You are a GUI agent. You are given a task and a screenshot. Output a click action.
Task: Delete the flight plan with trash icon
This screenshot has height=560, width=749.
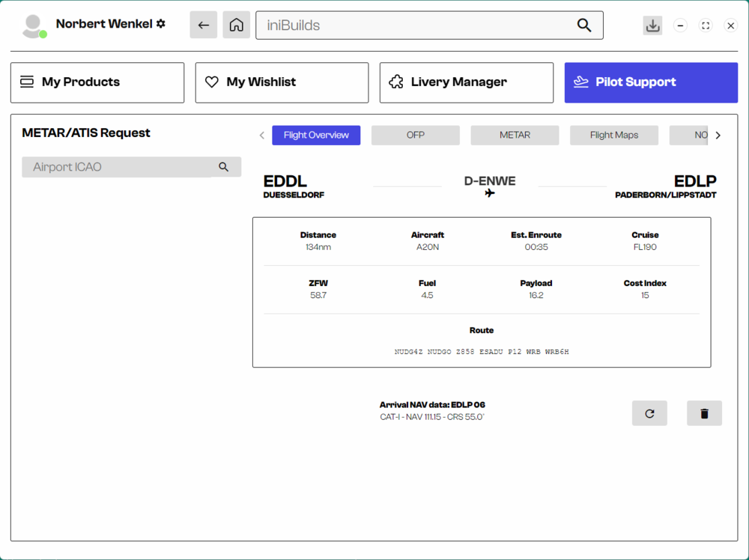(704, 413)
